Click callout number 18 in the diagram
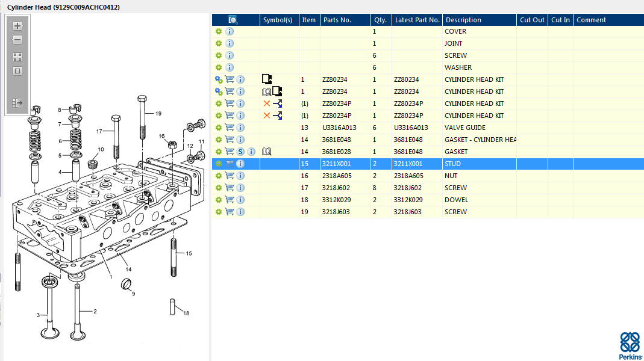This screenshot has height=361, width=644. 187,313
